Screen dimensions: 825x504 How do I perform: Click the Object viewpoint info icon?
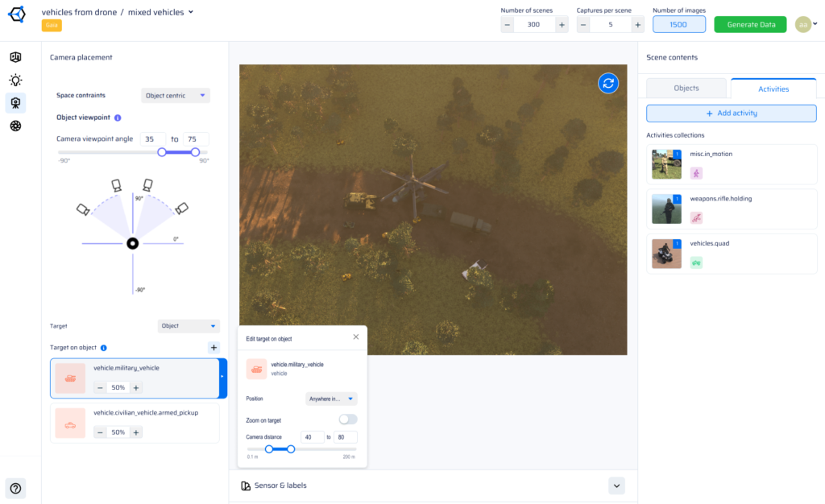click(x=118, y=118)
